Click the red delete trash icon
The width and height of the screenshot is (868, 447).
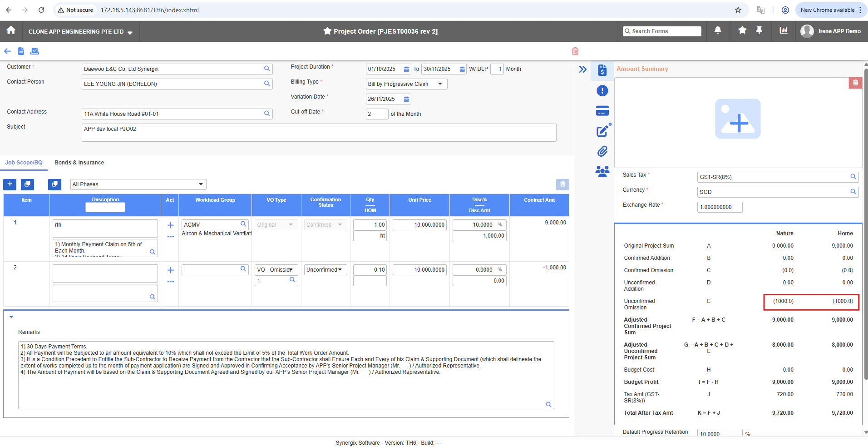575,51
